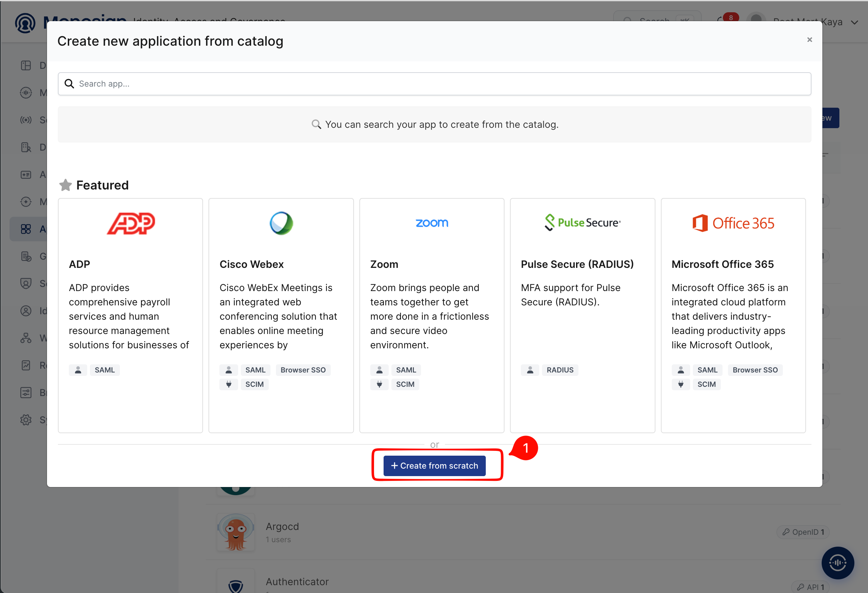Click Browser SSO tag on Cisco Webex card
Screen dimensions: 868x593
pyautogui.click(x=303, y=370)
